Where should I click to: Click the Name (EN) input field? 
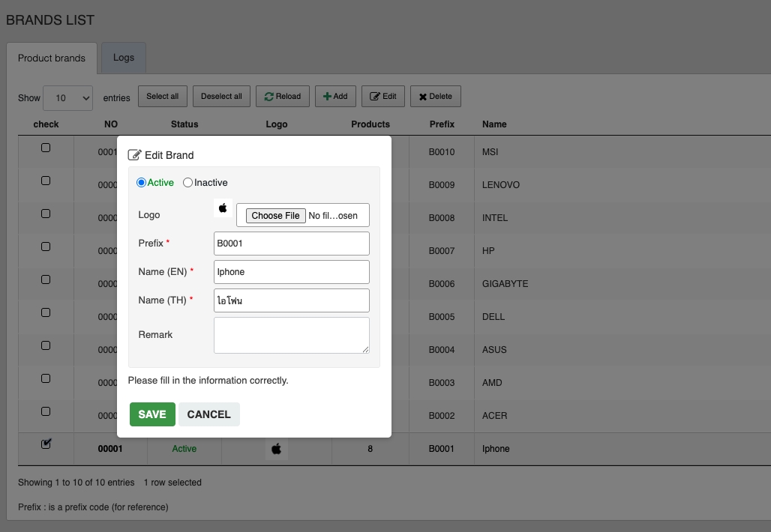[x=292, y=272]
